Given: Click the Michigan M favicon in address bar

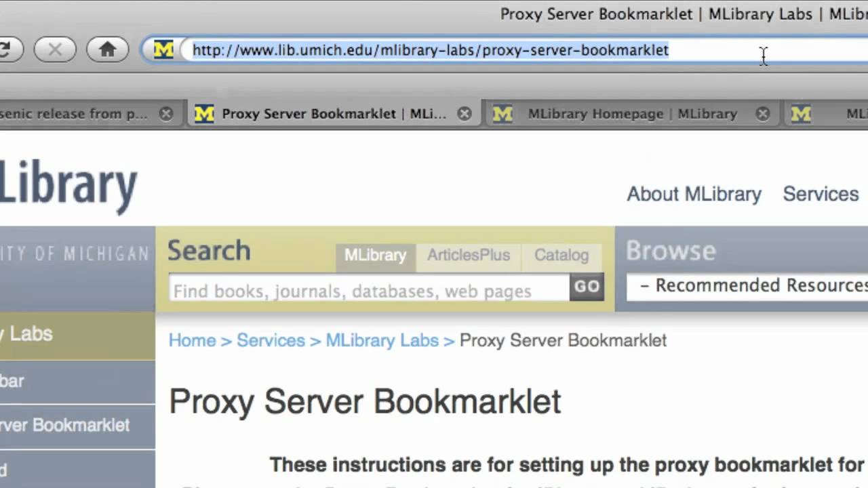Looking at the screenshot, I should click(163, 49).
